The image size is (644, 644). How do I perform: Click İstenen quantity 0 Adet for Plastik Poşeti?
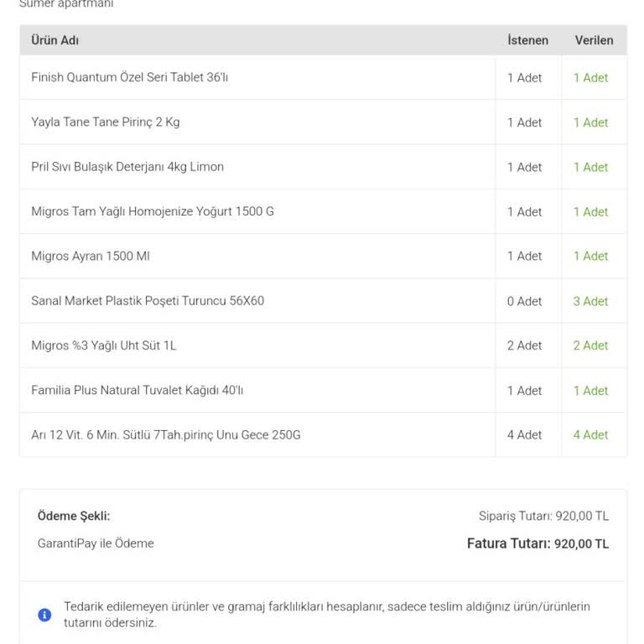[x=524, y=301]
